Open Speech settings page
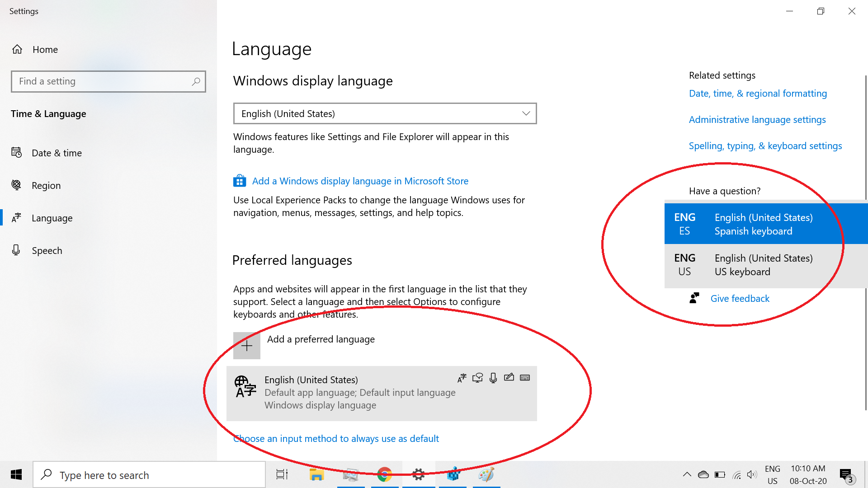868x488 pixels. click(x=47, y=251)
